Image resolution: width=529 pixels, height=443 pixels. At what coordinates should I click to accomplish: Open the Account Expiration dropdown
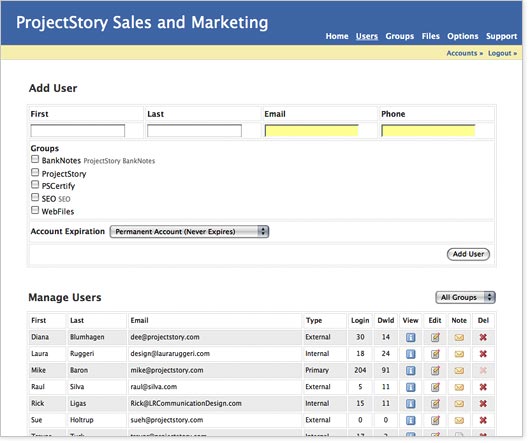click(189, 231)
